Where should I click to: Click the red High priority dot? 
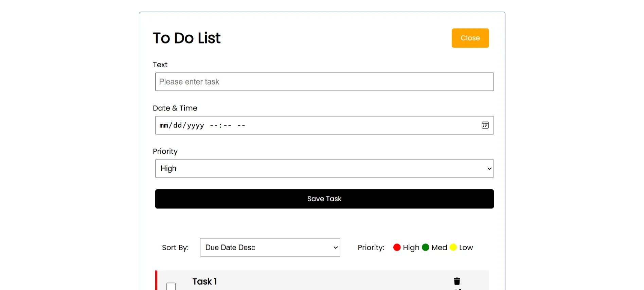pyautogui.click(x=397, y=247)
